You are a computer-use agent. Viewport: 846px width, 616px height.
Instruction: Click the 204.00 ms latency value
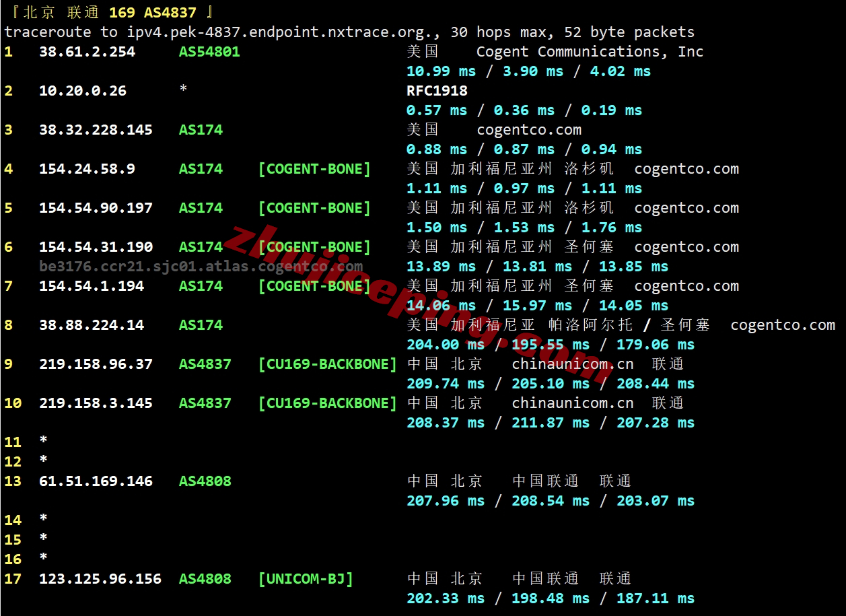tap(446, 345)
